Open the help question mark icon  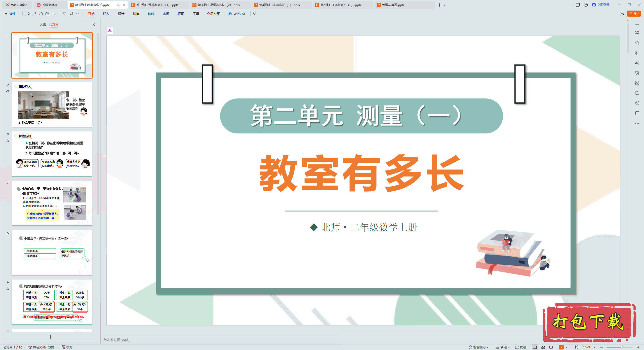click(x=637, y=103)
